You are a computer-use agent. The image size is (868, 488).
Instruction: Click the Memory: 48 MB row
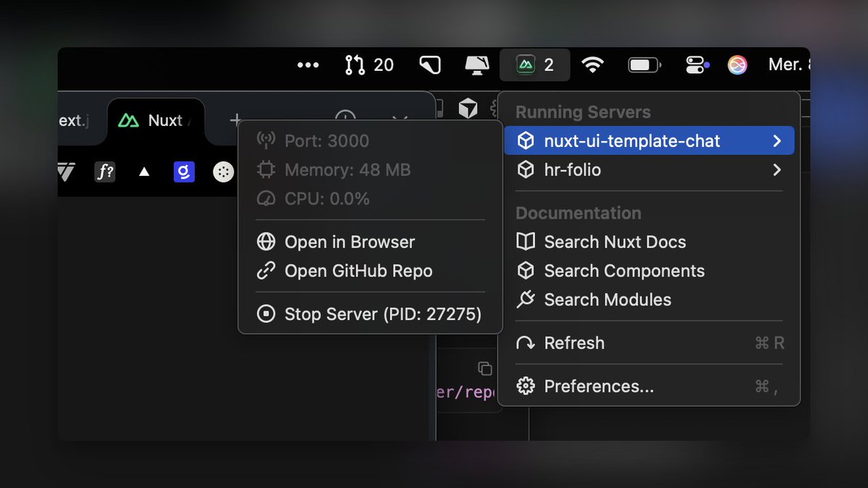(370, 169)
